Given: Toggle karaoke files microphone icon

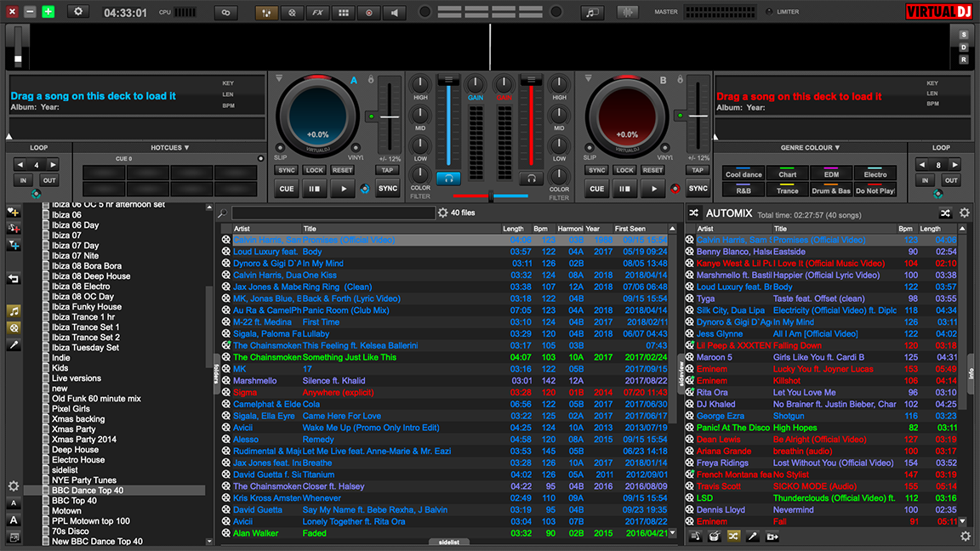Looking at the screenshot, I should point(13,345).
